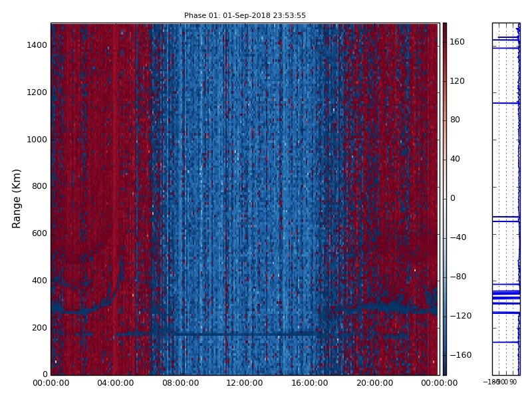
Task: Click the 1000 range axis tick label
Action: [37, 140]
